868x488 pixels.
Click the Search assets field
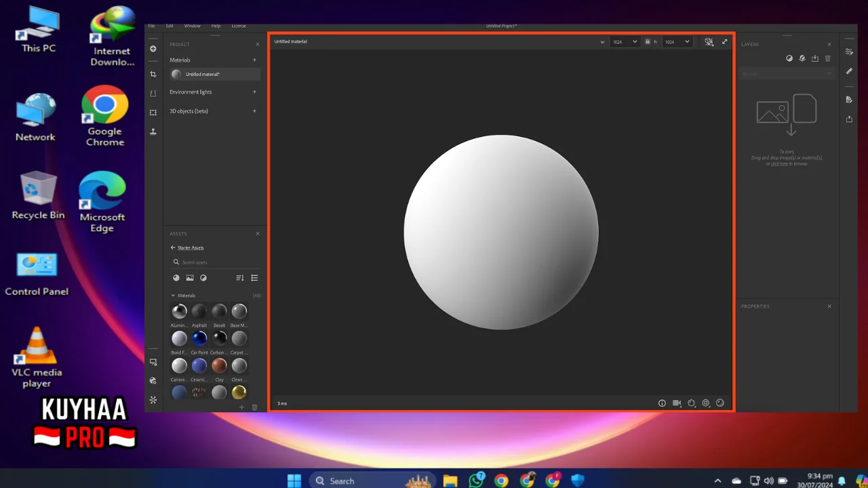216,262
